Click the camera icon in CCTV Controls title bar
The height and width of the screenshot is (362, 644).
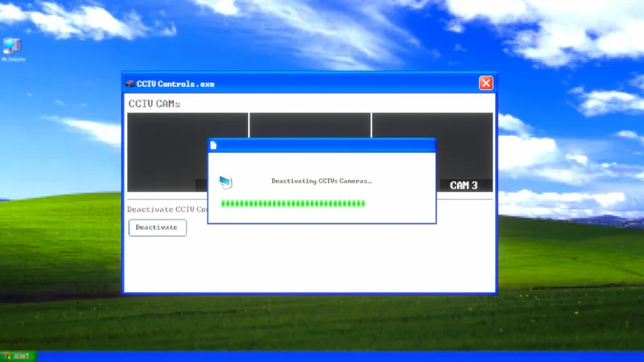point(130,84)
